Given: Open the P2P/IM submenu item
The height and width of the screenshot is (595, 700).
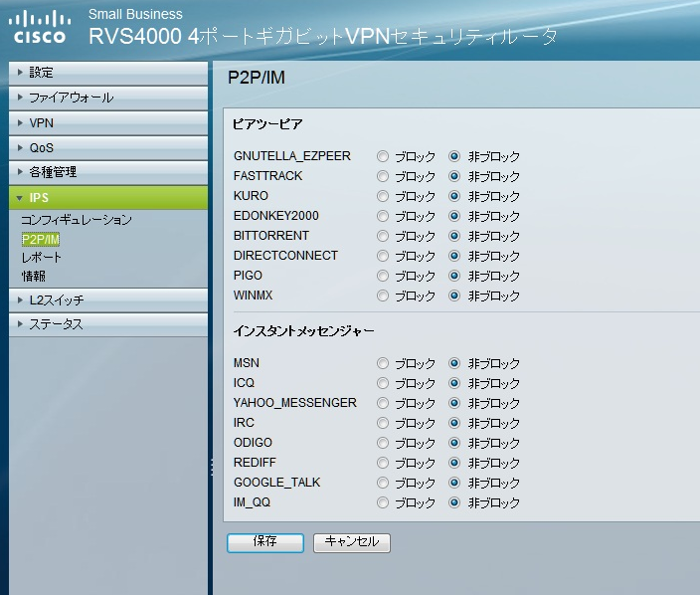Looking at the screenshot, I should pyautogui.click(x=40, y=240).
